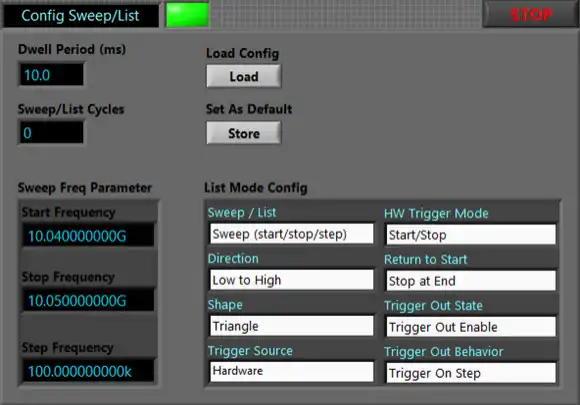Click the Store button under Set As Default

coord(244,133)
